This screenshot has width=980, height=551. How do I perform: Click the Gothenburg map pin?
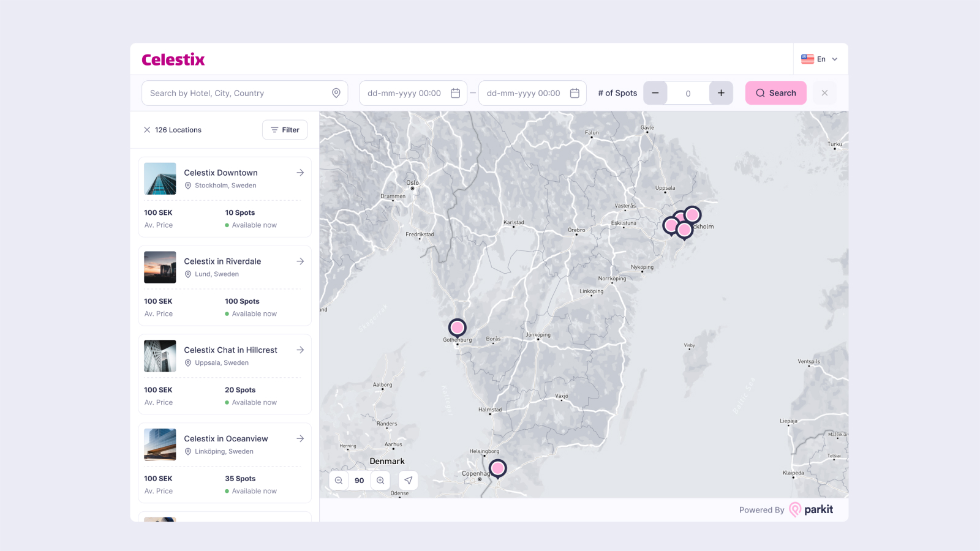click(457, 329)
